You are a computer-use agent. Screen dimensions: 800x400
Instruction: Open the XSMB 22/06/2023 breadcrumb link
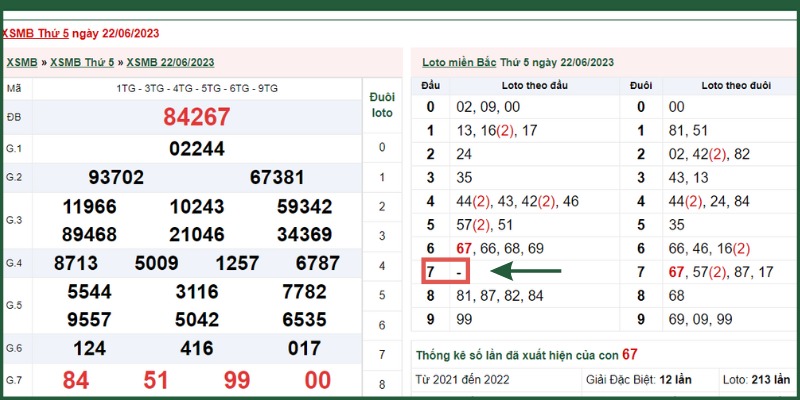point(170,63)
